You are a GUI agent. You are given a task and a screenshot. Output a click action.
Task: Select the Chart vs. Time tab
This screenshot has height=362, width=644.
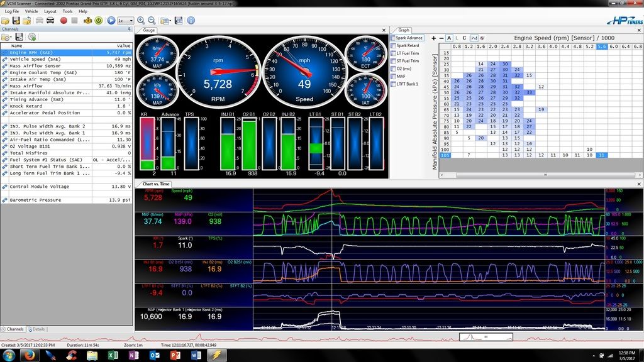(x=156, y=184)
